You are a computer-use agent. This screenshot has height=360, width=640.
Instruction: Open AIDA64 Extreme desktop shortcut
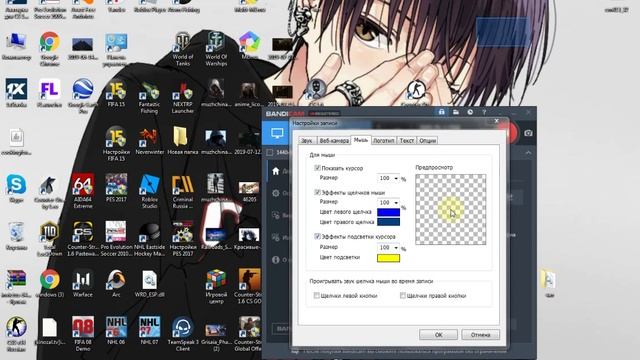[x=83, y=191]
